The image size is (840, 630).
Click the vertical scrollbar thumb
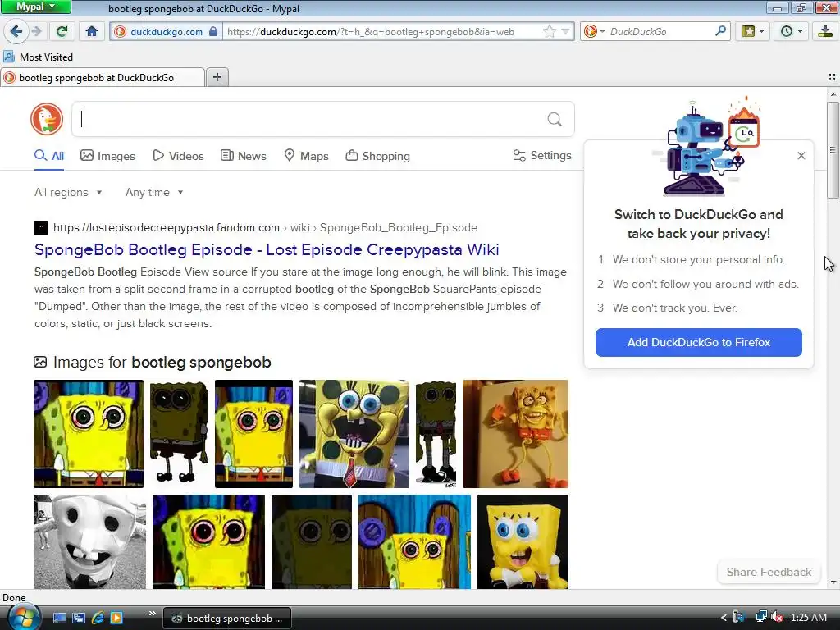833,150
